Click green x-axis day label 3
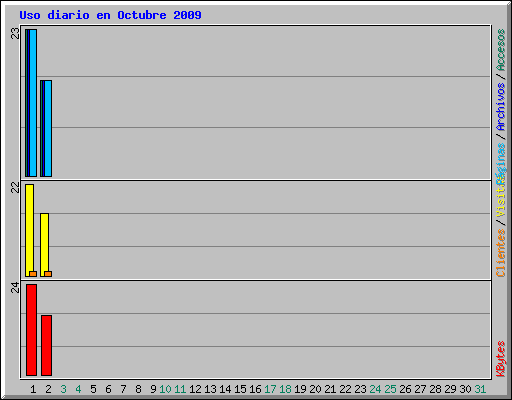The image size is (512, 400). point(63,389)
